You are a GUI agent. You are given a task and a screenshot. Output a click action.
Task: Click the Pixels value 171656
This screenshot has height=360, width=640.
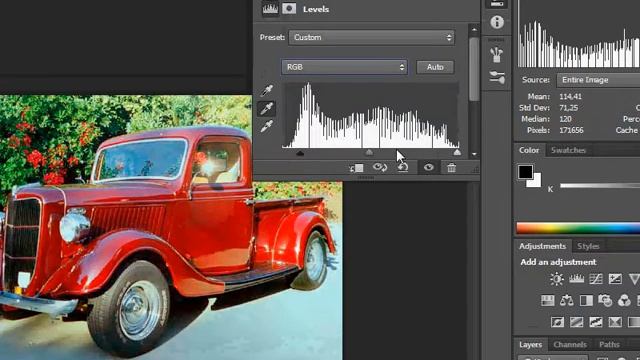[571, 130]
